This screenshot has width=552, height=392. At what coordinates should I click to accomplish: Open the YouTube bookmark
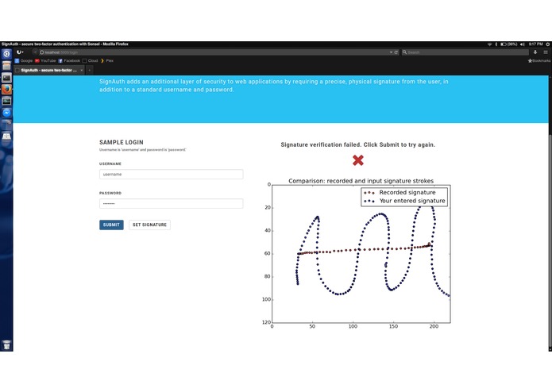[x=45, y=61]
